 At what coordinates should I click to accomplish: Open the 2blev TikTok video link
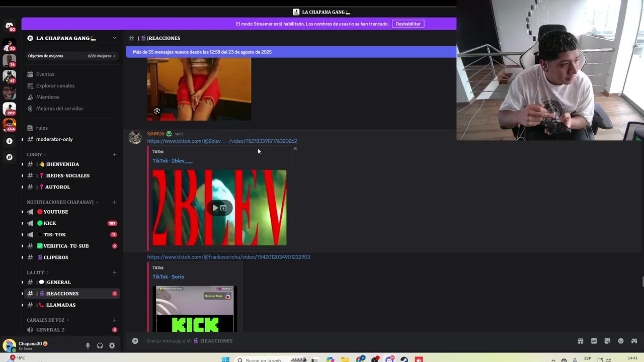click(x=222, y=141)
